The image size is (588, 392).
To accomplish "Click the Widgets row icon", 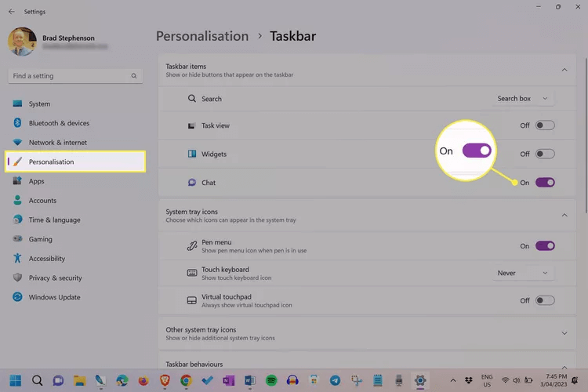I will pos(191,154).
